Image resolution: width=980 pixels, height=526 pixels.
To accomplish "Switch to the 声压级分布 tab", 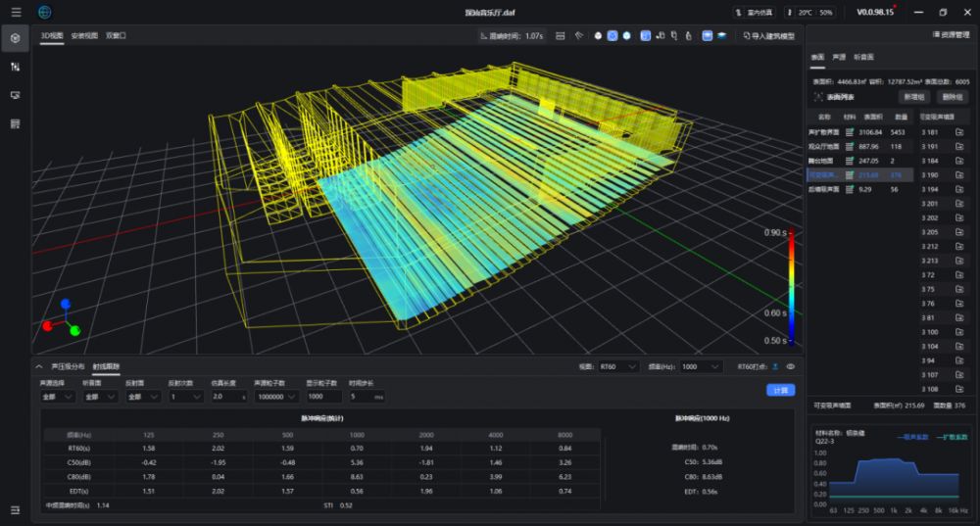I will coord(68,366).
